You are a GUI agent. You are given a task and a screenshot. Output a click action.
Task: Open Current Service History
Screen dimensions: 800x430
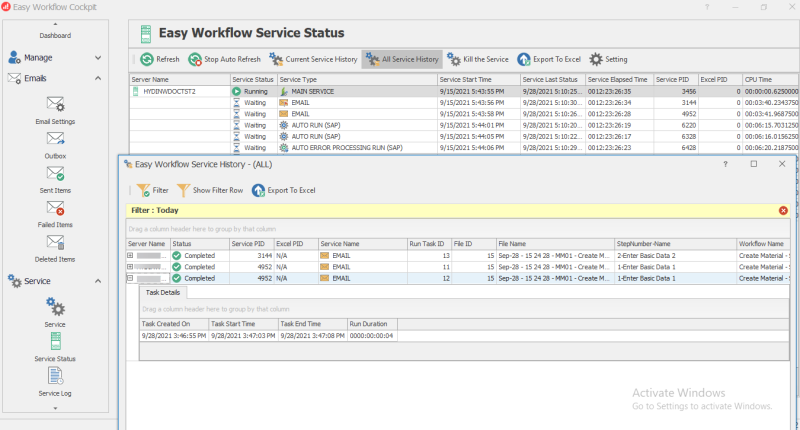[312, 59]
